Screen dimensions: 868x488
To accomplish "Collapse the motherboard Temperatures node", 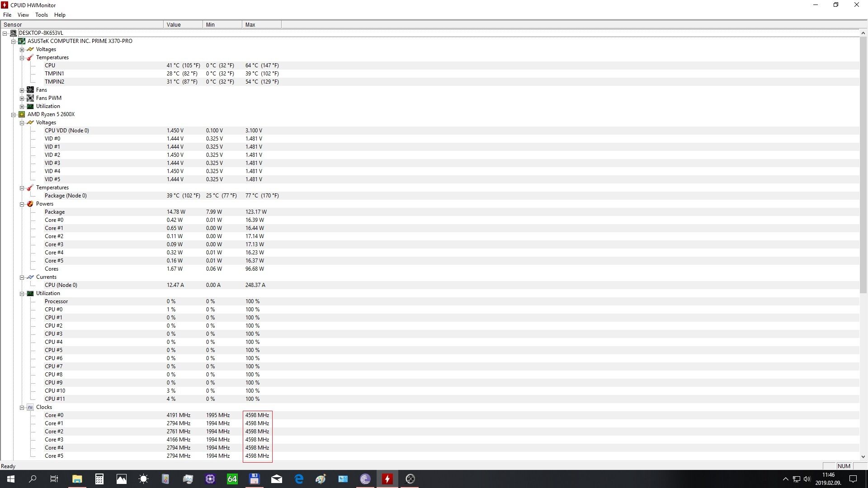I will (22, 57).
